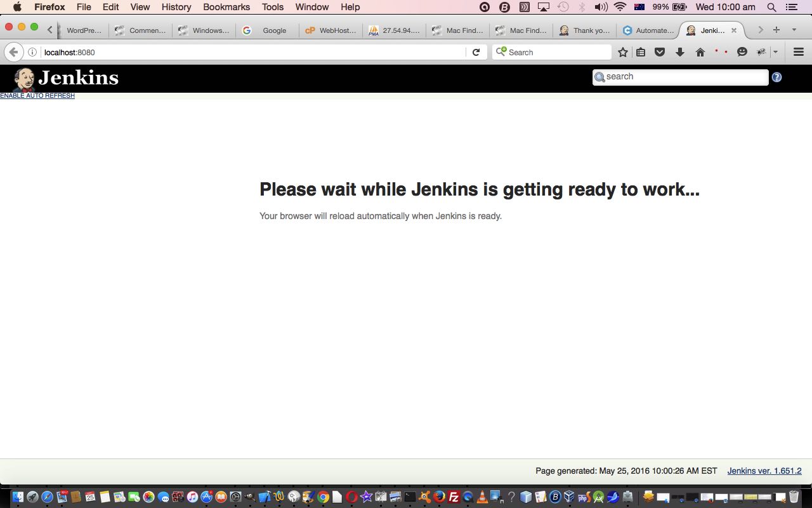Open the Bookmarks menu

pyautogui.click(x=226, y=7)
